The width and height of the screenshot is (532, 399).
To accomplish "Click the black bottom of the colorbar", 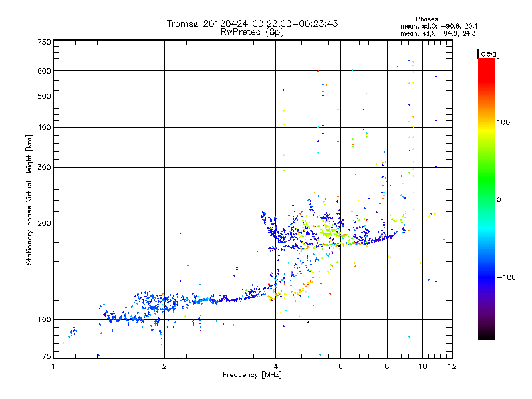I will [x=487, y=334].
